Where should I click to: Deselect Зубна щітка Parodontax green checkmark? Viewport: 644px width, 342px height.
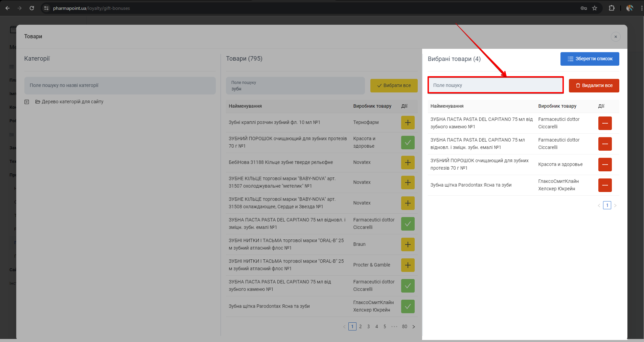click(x=408, y=306)
